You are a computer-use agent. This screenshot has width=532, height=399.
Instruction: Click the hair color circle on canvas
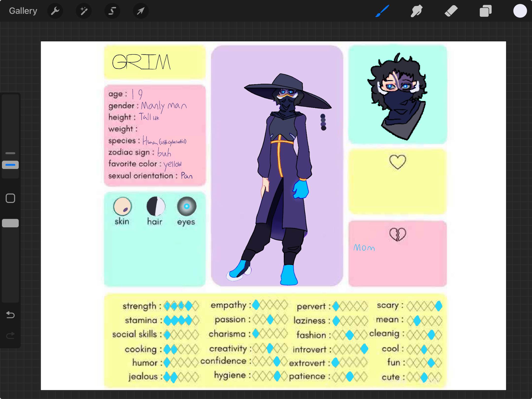pyautogui.click(x=156, y=206)
